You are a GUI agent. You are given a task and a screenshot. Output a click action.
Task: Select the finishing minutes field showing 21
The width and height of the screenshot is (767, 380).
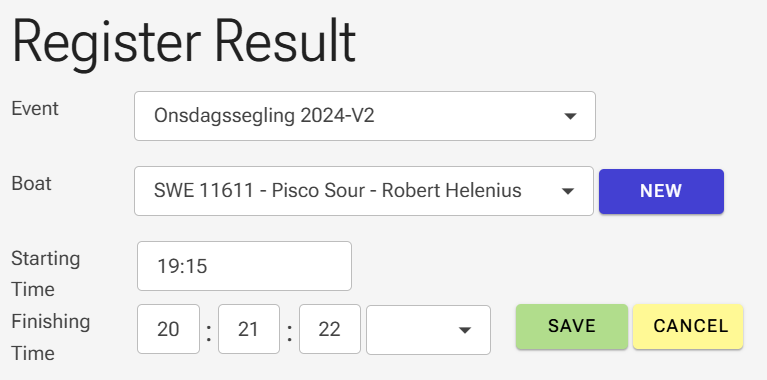coord(248,329)
